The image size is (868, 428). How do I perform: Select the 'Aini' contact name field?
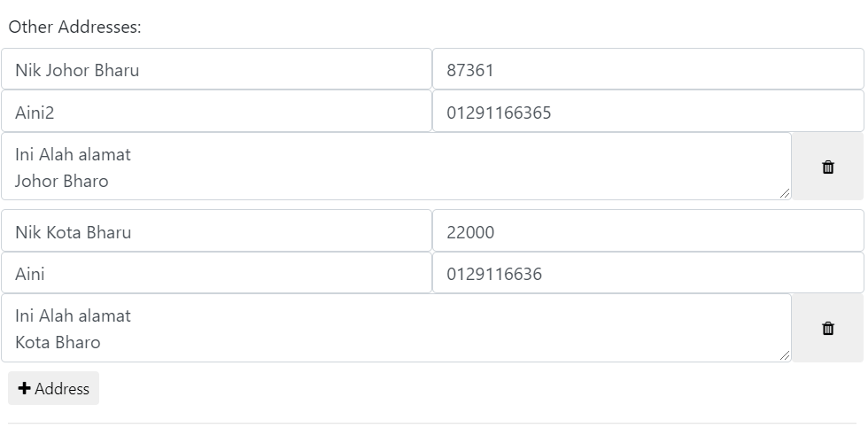(x=216, y=273)
